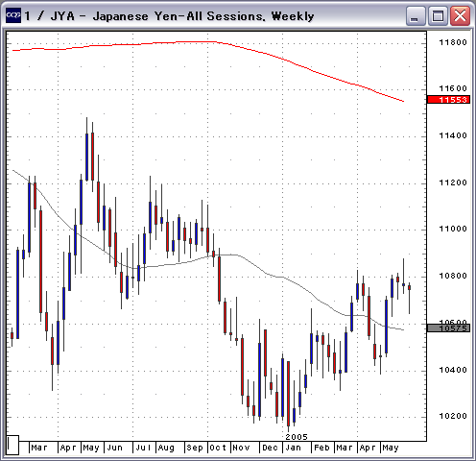Viewport: 476px width, 461px height.
Task: Click the Jul month label on the time axis
Action: pos(143,448)
